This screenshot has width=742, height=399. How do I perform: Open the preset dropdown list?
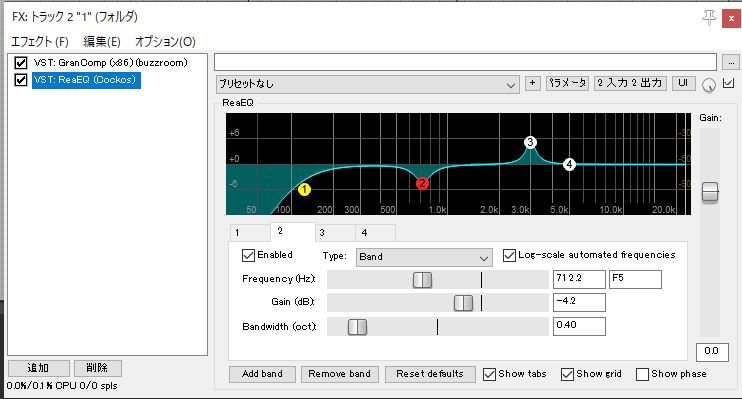[x=367, y=85]
